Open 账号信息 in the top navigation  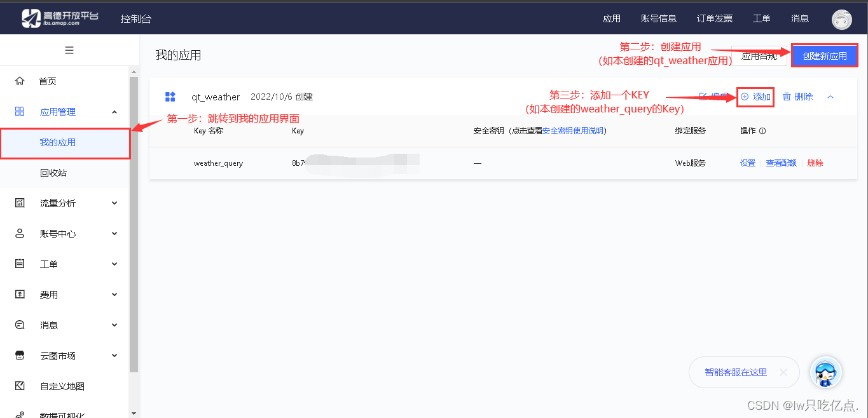click(x=659, y=18)
